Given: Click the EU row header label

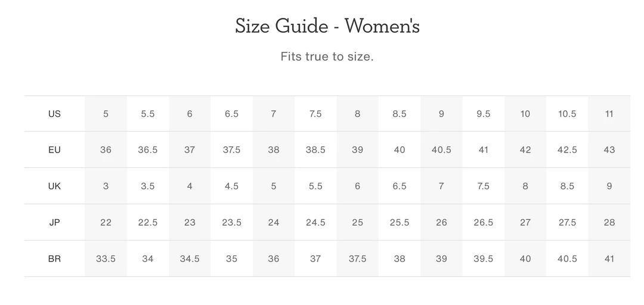Looking at the screenshot, I should [54, 150].
